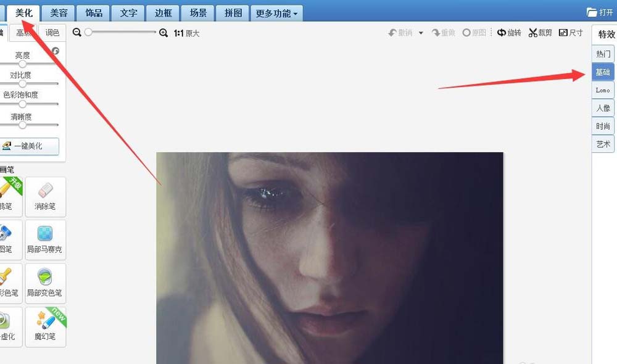Image resolution: width=617 pixels, height=364 pixels.
Task: Select the 魔幻笔 magic pen tool
Action: [45, 327]
